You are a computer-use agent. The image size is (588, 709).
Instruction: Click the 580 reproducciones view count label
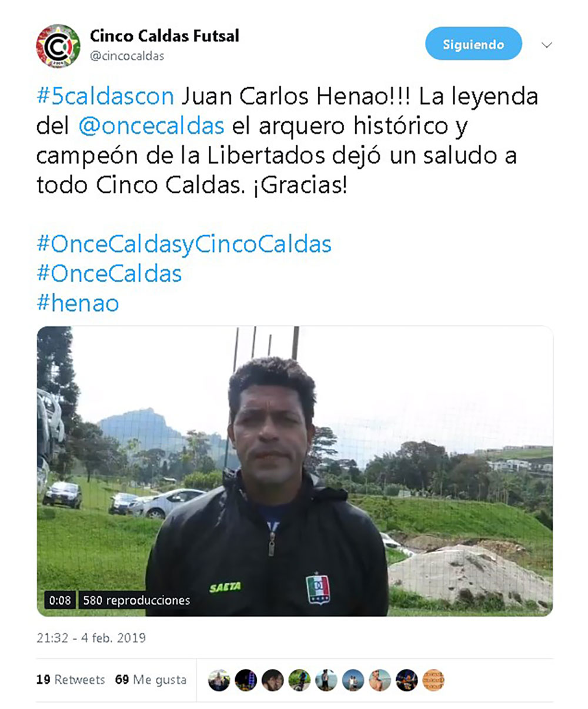pos(136,600)
